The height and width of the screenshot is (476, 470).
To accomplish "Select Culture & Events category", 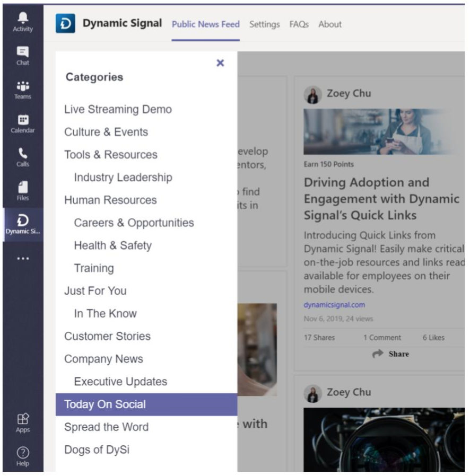I will (x=106, y=132).
